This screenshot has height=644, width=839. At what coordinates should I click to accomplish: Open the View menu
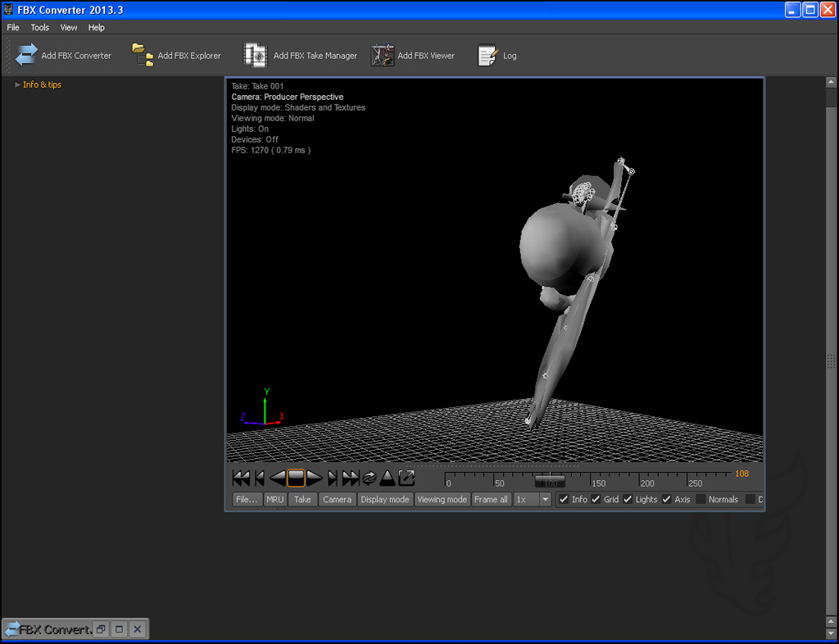[69, 27]
